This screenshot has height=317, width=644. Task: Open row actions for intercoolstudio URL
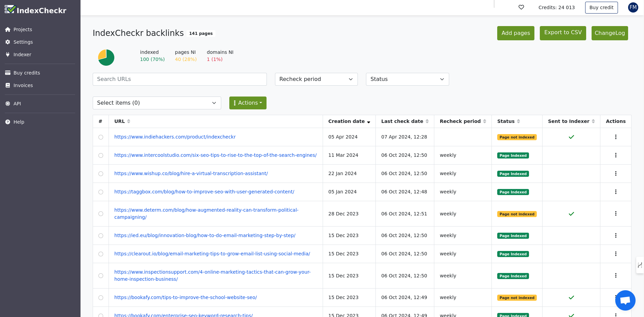tap(616, 155)
